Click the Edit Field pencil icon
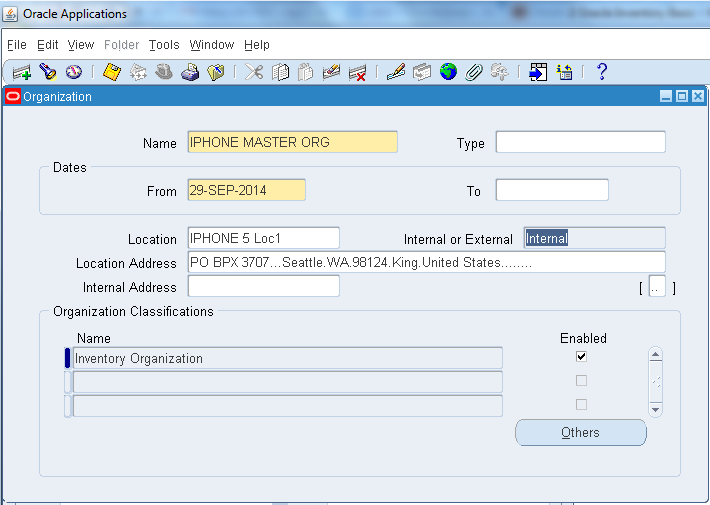 [396, 72]
